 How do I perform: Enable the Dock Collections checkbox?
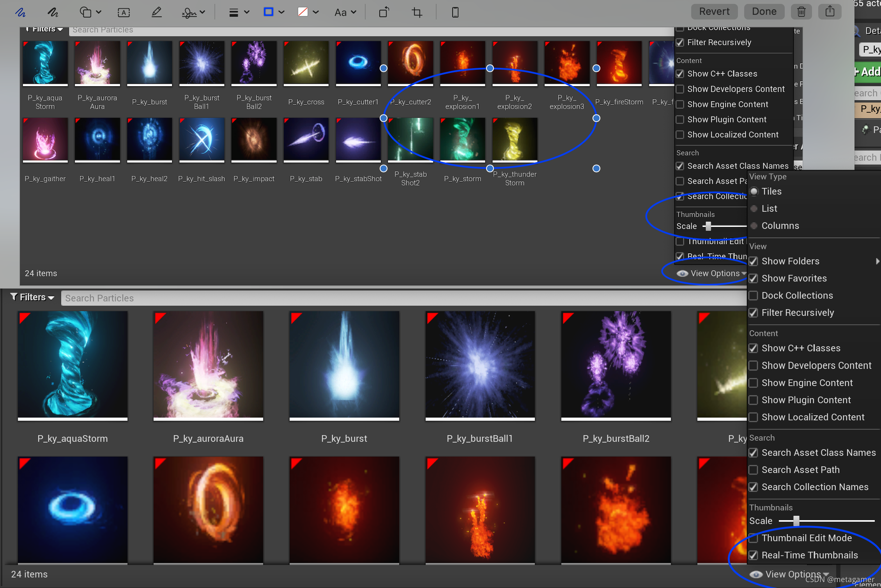click(x=754, y=296)
